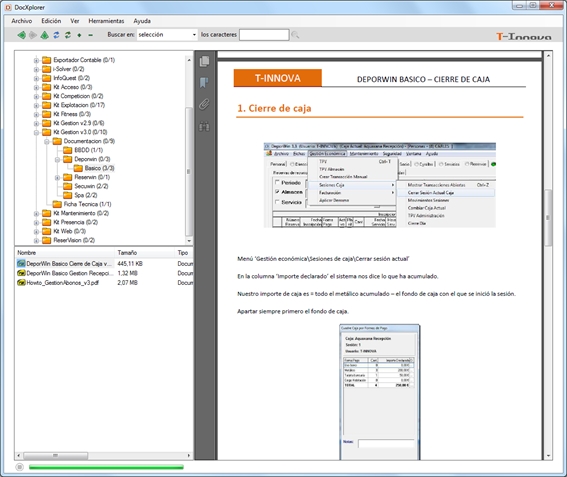Open the PDF find binoculars icon
Screen dimensions: 567x477
tap(204, 127)
